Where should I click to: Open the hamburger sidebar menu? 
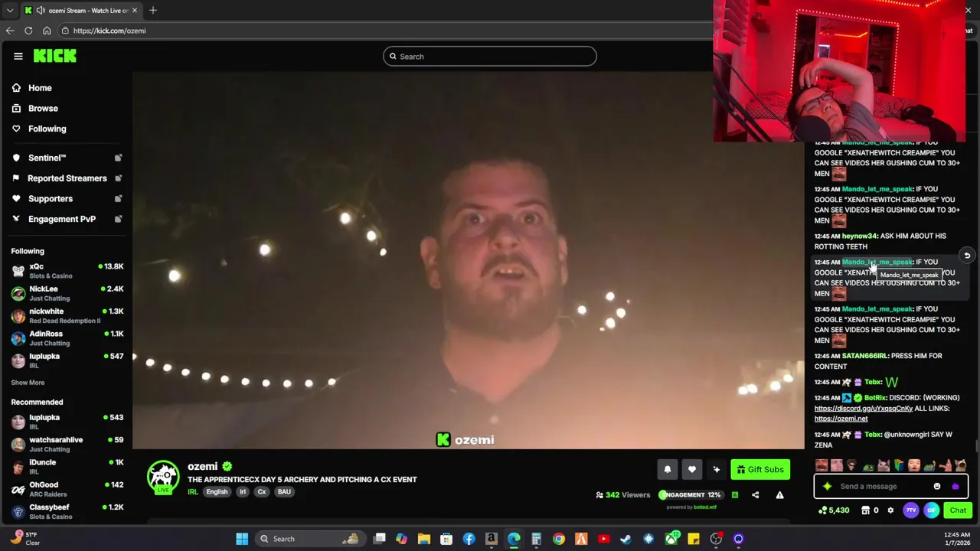point(18,56)
